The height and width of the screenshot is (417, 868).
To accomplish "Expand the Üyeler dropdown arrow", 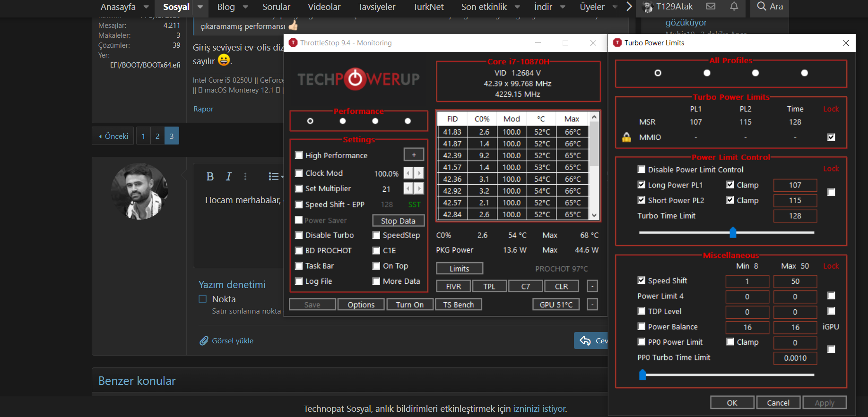I will point(615,7).
